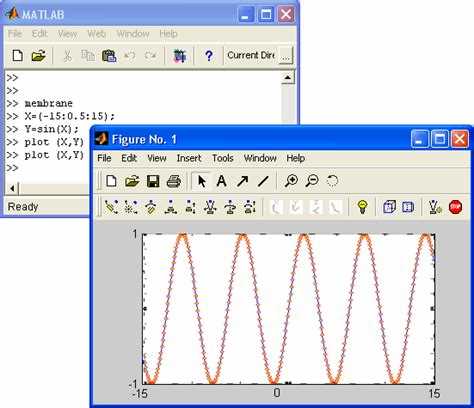Image resolution: width=474 pixels, height=408 pixels.
Task: Toggle the Zoom Out magnifier tool
Action: [x=312, y=181]
